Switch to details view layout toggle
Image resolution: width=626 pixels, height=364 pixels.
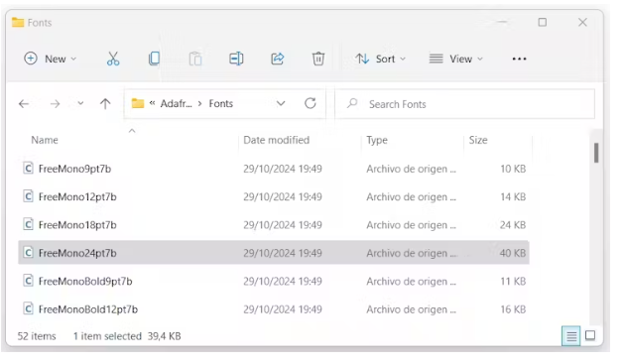pyautogui.click(x=571, y=336)
